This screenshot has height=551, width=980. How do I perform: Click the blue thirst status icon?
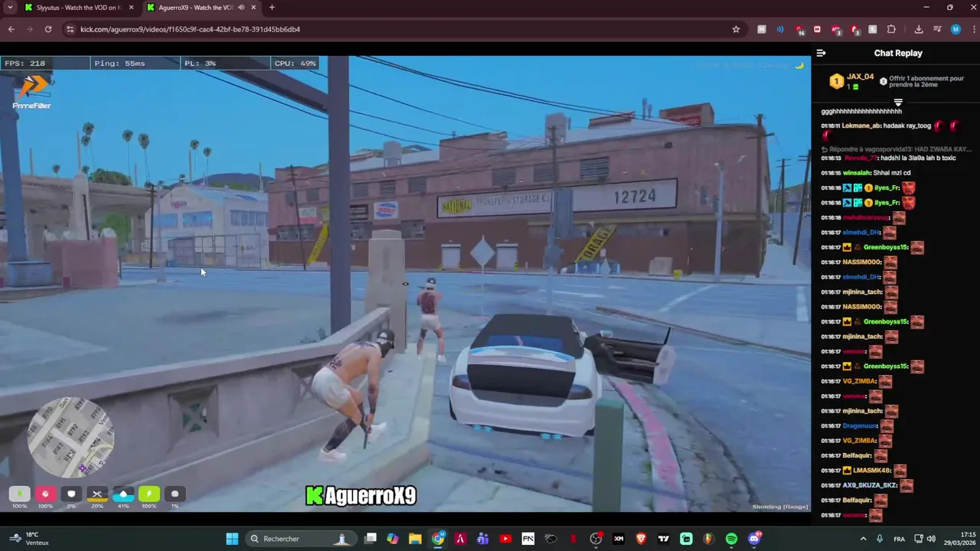[123, 494]
